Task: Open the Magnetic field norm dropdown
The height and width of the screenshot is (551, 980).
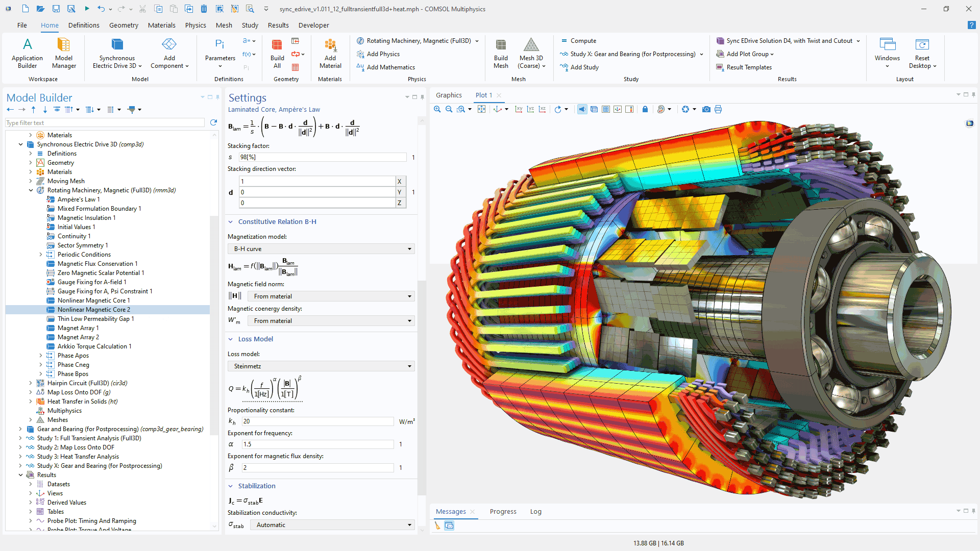Action: click(x=331, y=296)
